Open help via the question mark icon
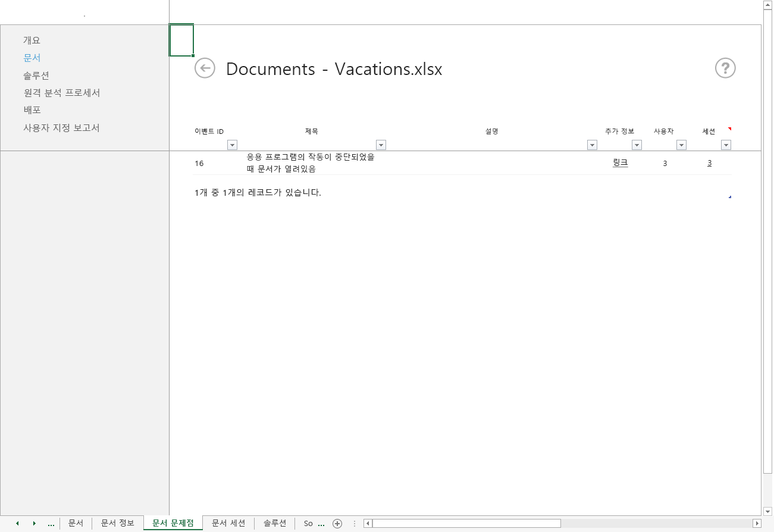This screenshot has height=532, width=774. [x=725, y=68]
